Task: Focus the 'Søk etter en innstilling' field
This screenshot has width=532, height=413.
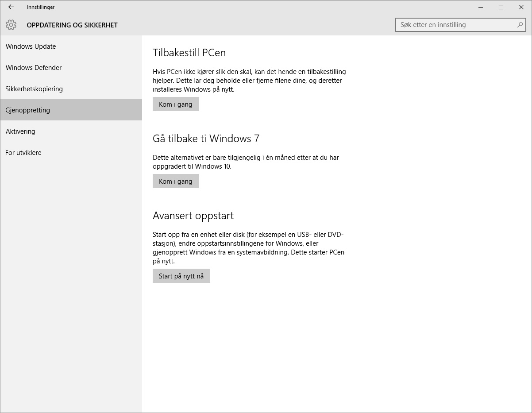Action: click(x=460, y=25)
